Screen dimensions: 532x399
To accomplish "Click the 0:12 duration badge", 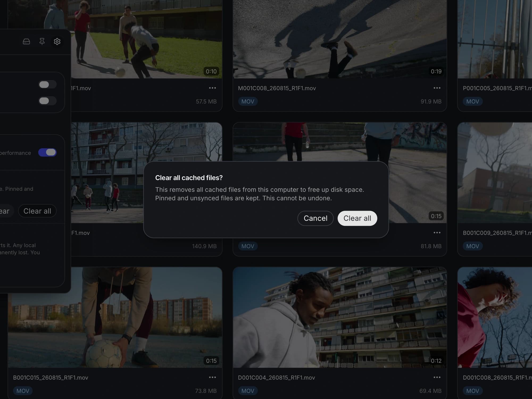I will click(x=436, y=361).
